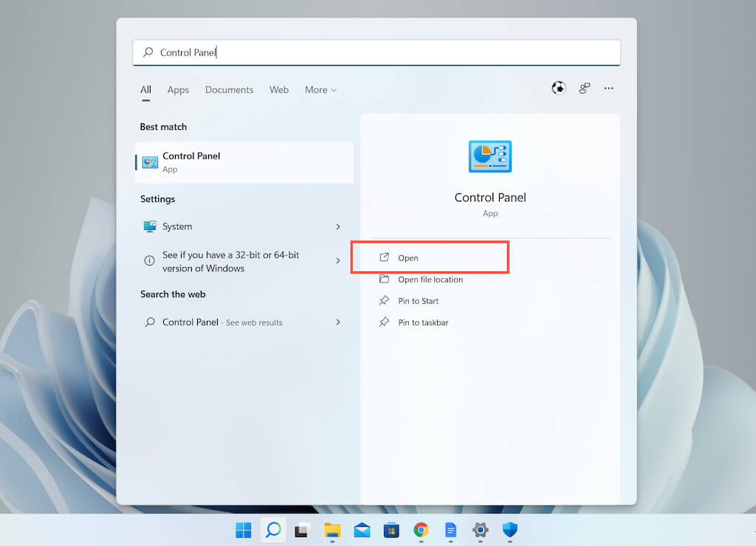Image resolution: width=756 pixels, height=546 pixels.
Task: Expand the More dropdown filter
Action: (x=320, y=89)
